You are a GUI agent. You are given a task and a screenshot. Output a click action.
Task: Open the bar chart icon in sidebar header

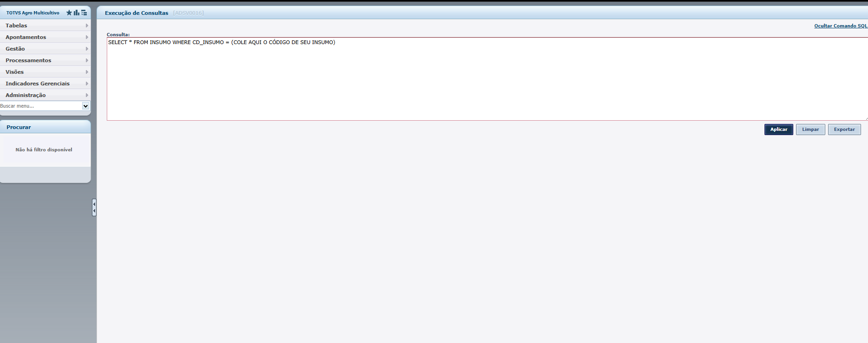coord(77,13)
